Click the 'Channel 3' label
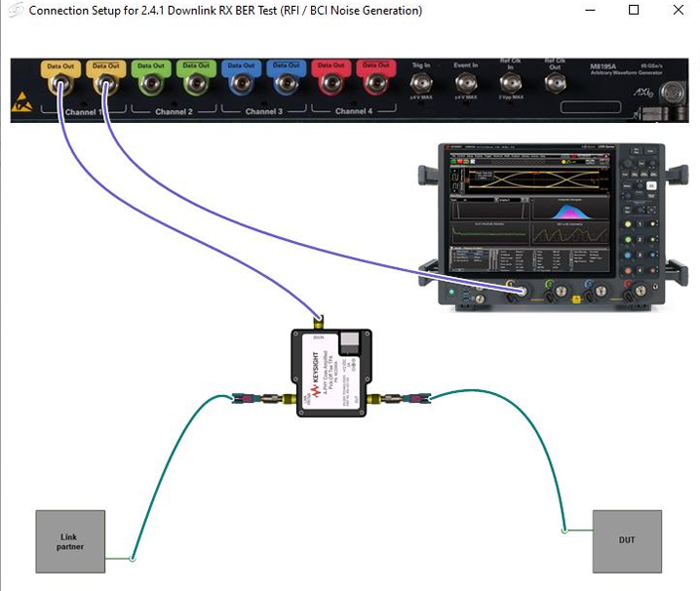This screenshot has width=700, height=591. click(264, 112)
